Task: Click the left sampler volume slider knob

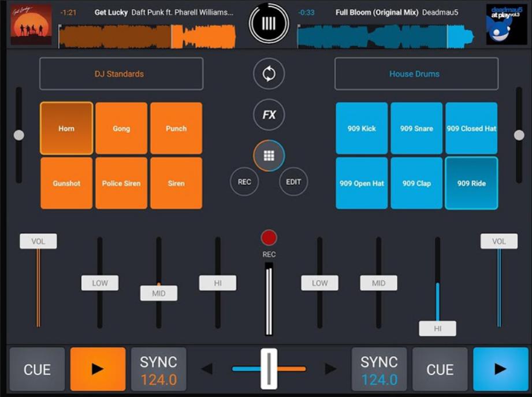Action: tap(18, 135)
